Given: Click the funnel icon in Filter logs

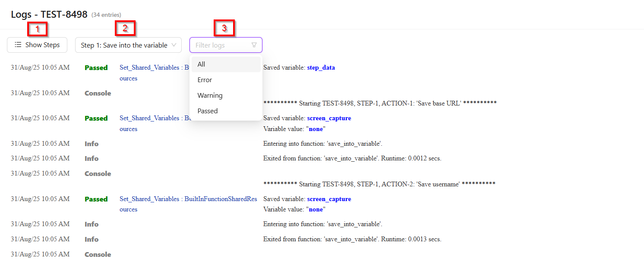Looking at the screenshot, I should tap(254, 45).
